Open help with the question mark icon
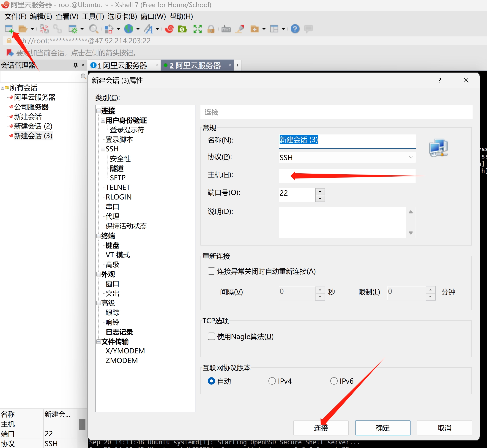The image size is (487, 448). (295, 29)
